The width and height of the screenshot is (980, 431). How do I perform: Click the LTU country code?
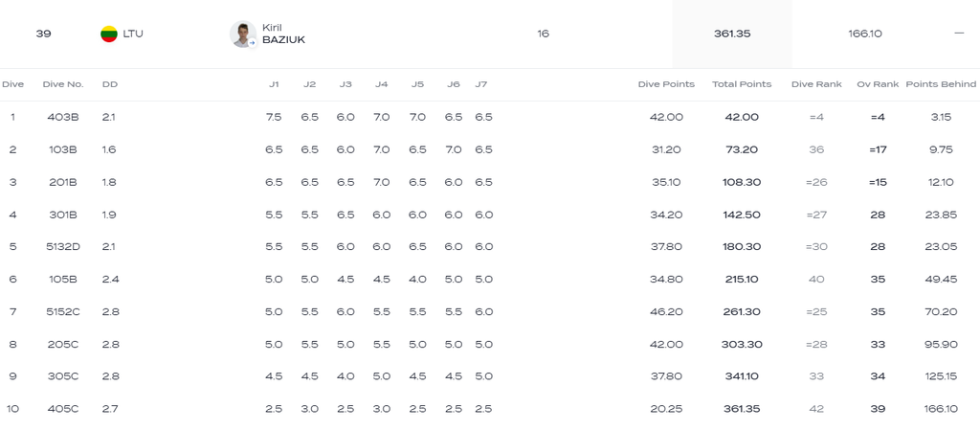(133, 34)
